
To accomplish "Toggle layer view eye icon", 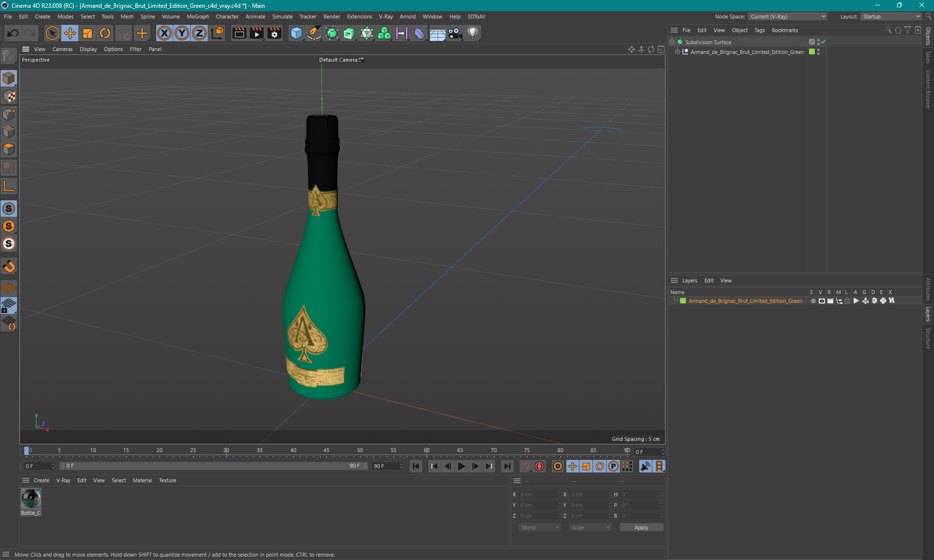I will (822, 301).
